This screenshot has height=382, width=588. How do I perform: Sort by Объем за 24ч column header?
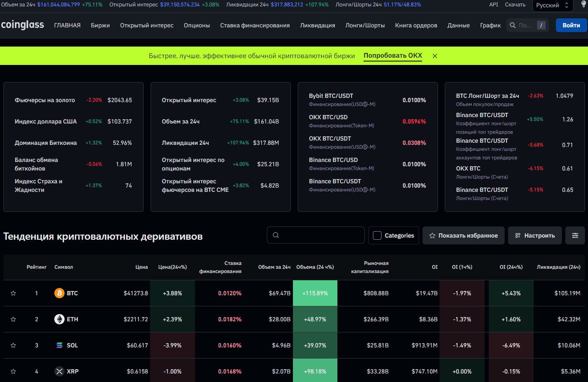274,267
